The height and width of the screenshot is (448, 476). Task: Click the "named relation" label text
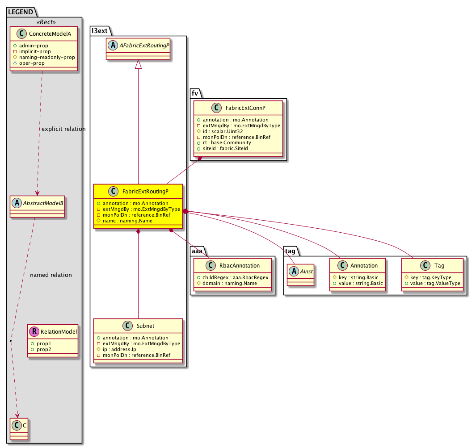point(51,275)
